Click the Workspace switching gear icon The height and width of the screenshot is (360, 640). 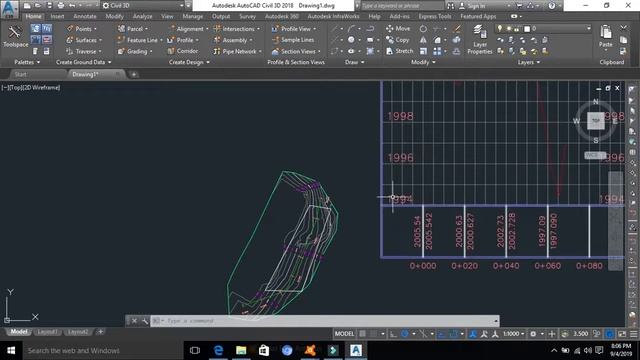(533, 334)
